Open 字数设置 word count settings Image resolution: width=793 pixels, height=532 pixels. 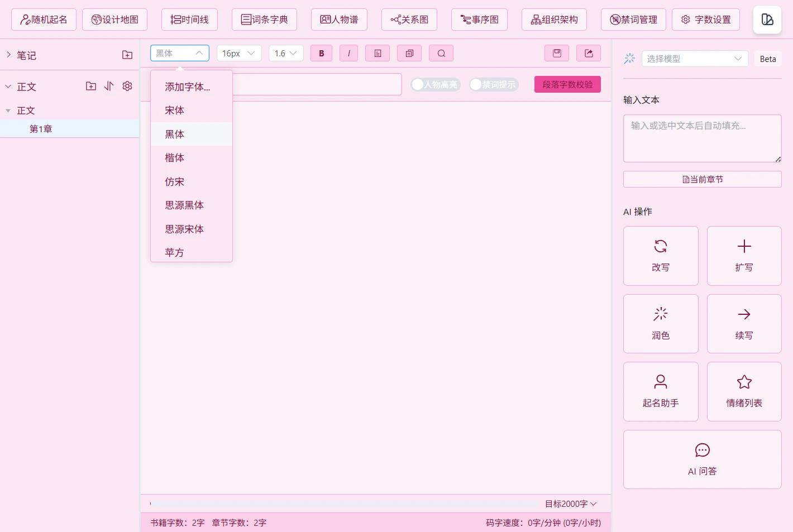(x=706, y=20)
